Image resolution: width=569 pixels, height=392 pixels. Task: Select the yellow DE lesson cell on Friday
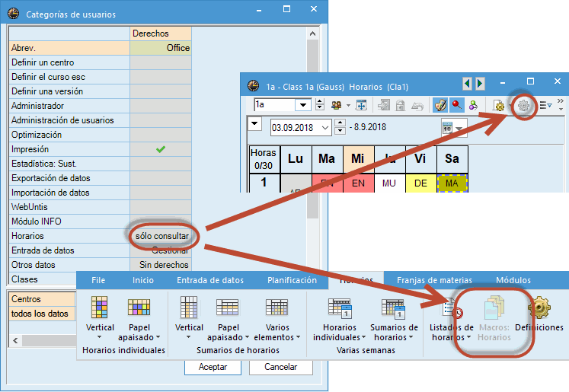(x=420, y=183)
